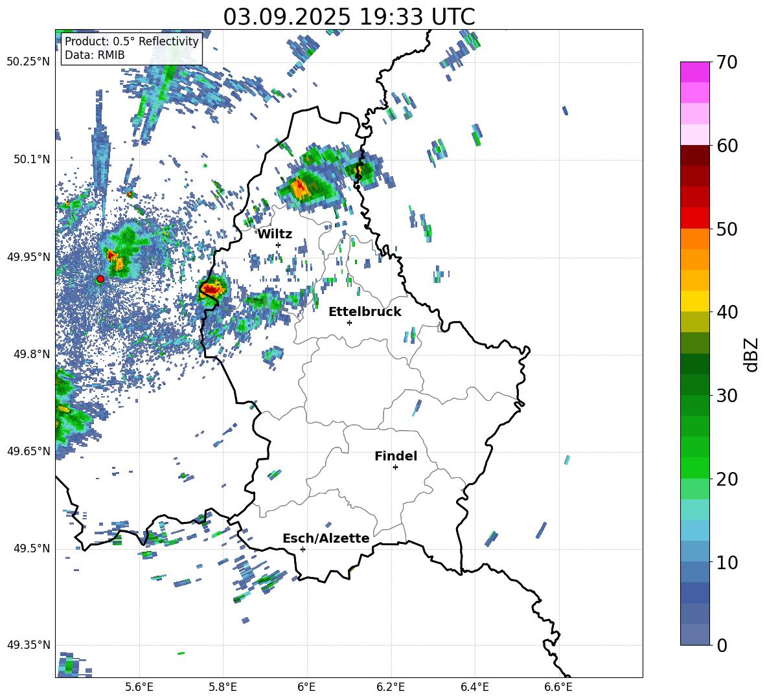Viewport: 767px width, 700px height.
Task: Click the topmost magenta colorbar swatch below 70
Action: pos(694,72)
